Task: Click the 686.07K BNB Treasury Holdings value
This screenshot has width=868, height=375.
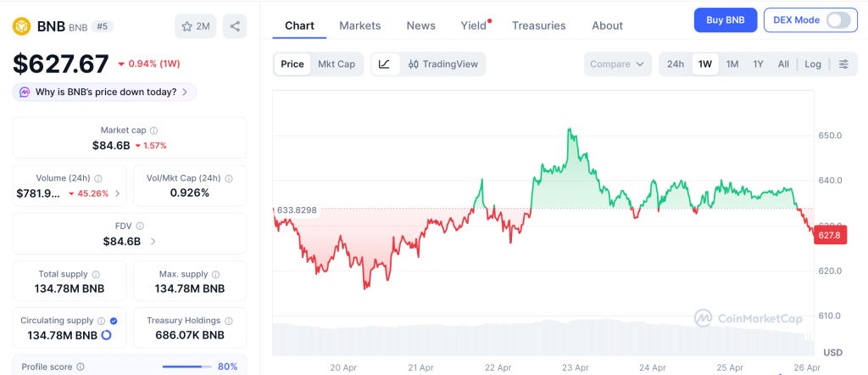Action: (x=190, y=335)
